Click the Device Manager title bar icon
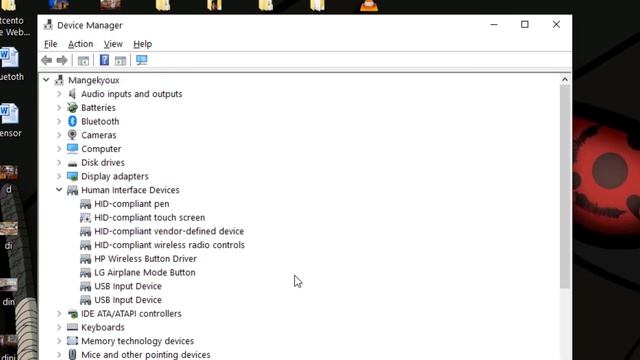This screenshot has height=360, width=640. point(48,25)
